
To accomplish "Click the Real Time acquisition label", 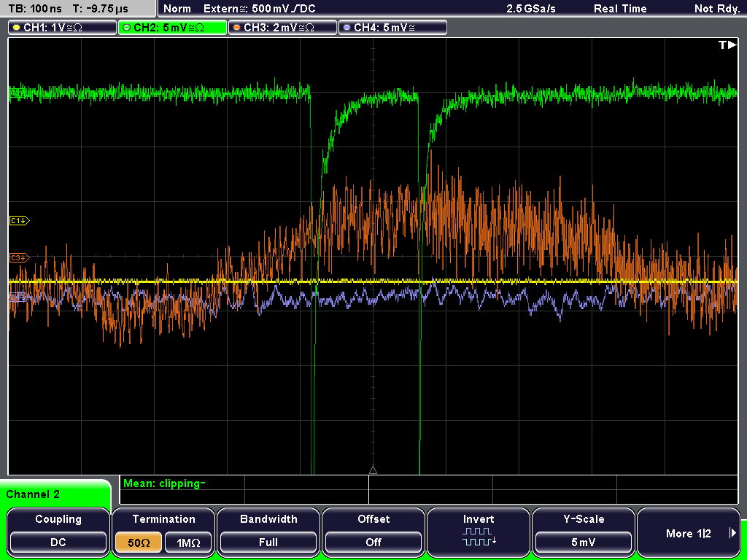I will (620, 9).
